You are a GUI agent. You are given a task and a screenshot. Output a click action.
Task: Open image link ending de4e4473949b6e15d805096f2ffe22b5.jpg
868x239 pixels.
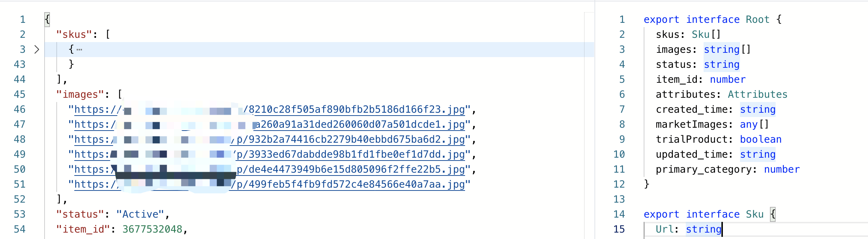tap(270, 169)
